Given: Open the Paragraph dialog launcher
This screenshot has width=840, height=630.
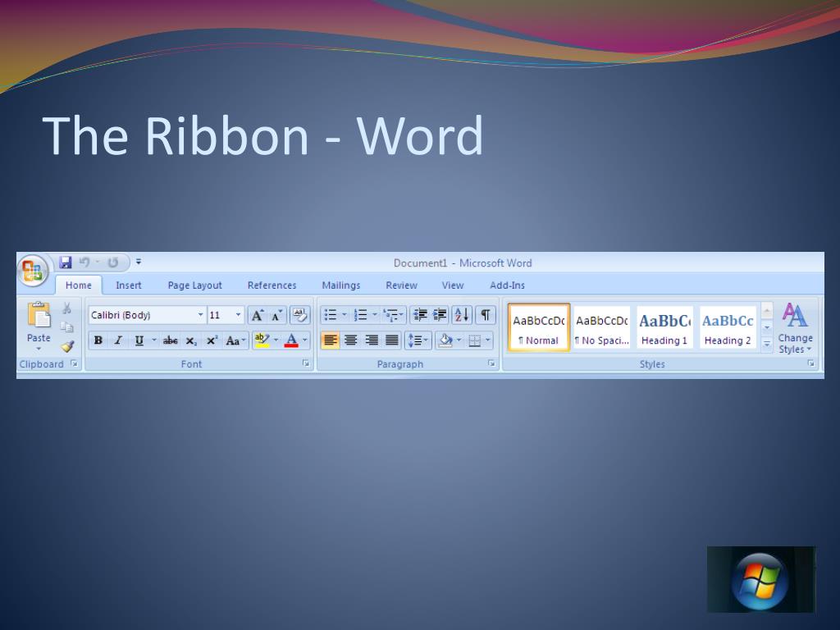Looking at the screenshot, I should coord(491,363).
